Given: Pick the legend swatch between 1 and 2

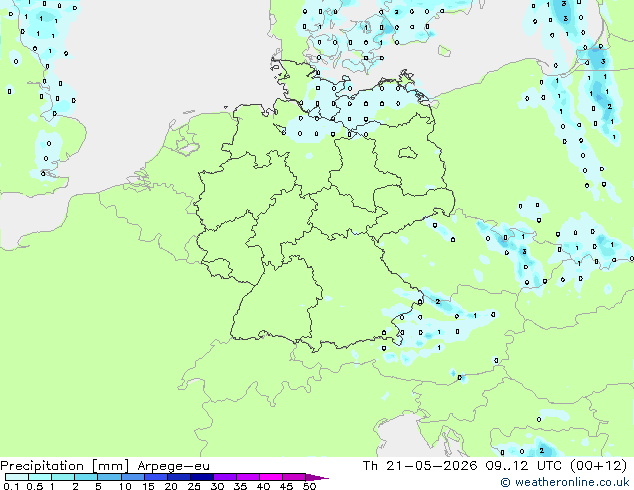Looking at the screenshot, I should (63, 477).
